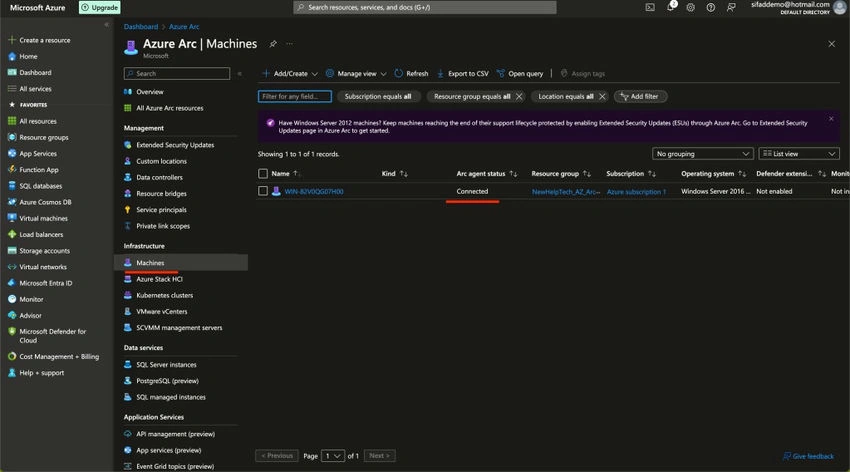Open feedback icon in top bar
The image size is (850, 472).
point(731,8)
